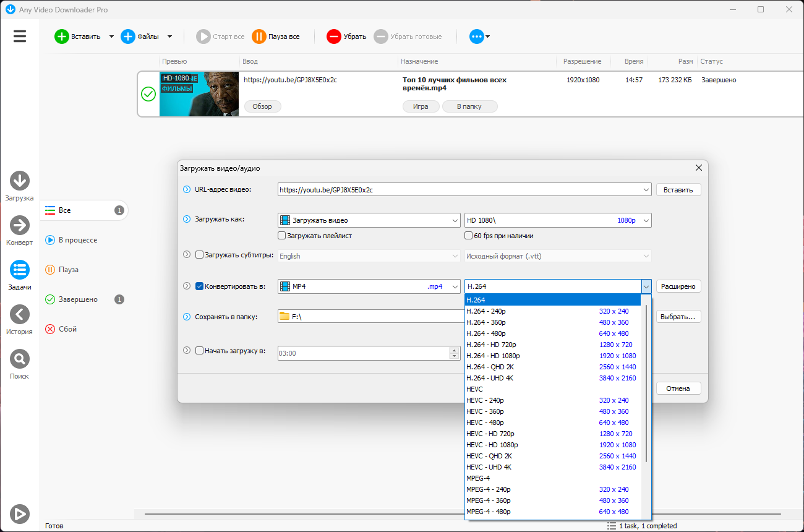Open the hamburger main menu

(x=20, y=36)
